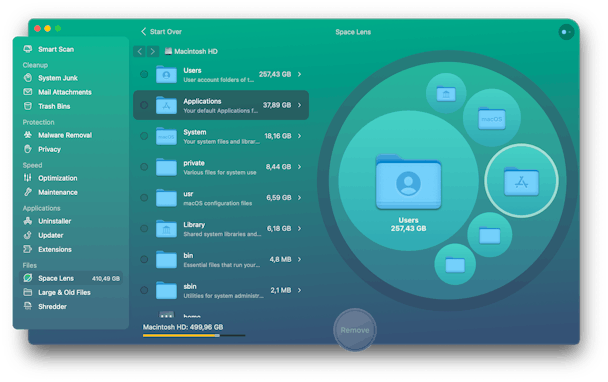The image size is (608, 382).
Task: Click the Maintenance wrench icon
Action: [28, 192]
